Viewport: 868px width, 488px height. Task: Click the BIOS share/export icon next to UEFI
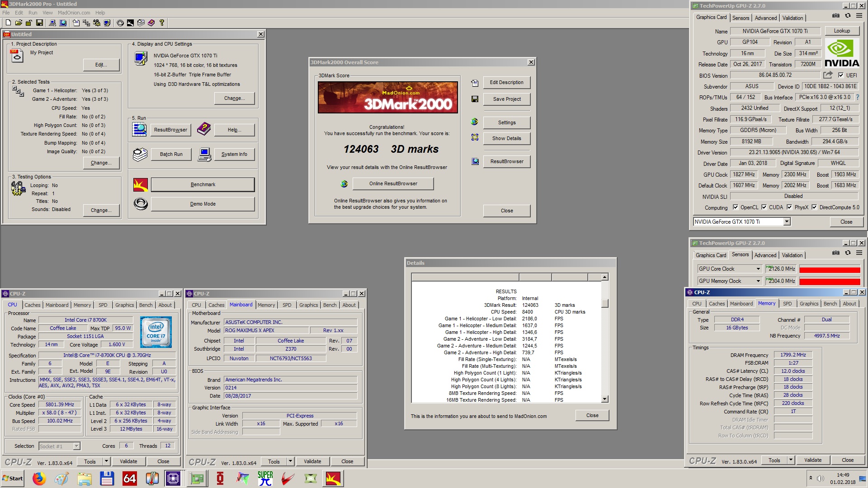[x=828, y=75]
